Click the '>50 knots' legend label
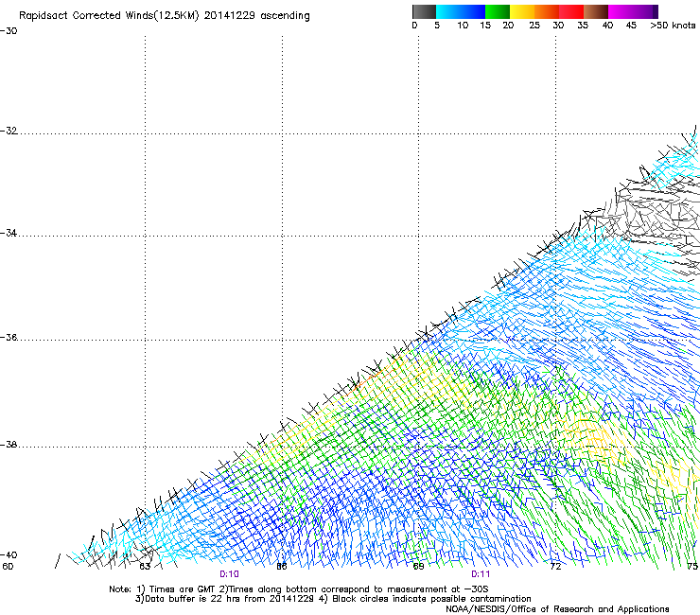The width and height of the screenshot is (700, 615). point(673,26)
